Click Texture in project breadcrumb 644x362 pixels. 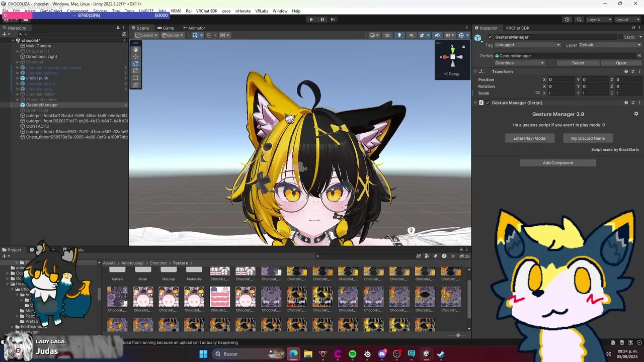point(180,263)
